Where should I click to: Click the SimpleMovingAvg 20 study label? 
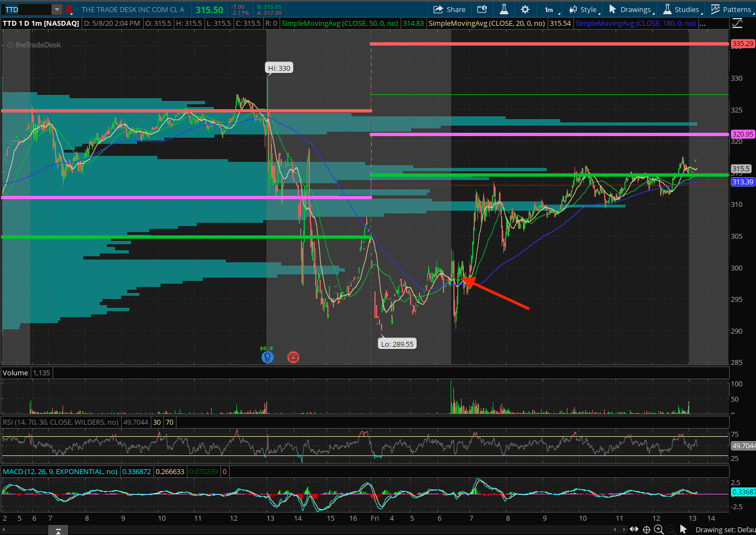tap(487, 23)
